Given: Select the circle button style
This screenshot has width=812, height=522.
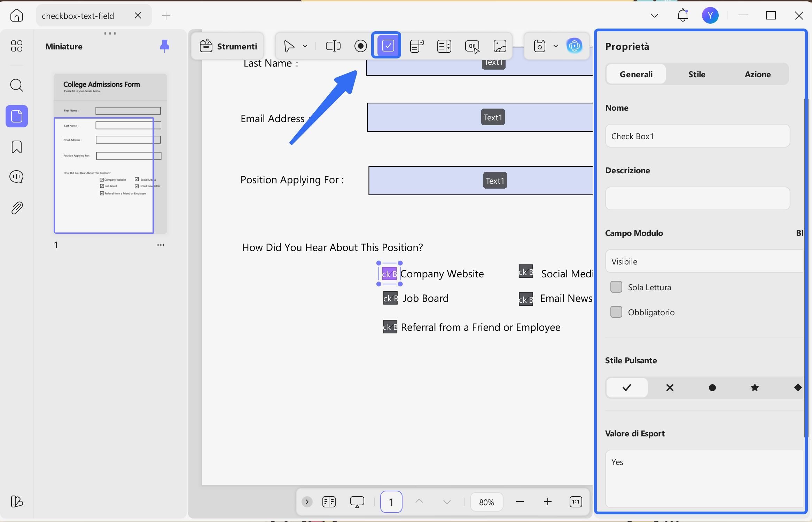Looking at the screenshot, I should tap(712, 387).
